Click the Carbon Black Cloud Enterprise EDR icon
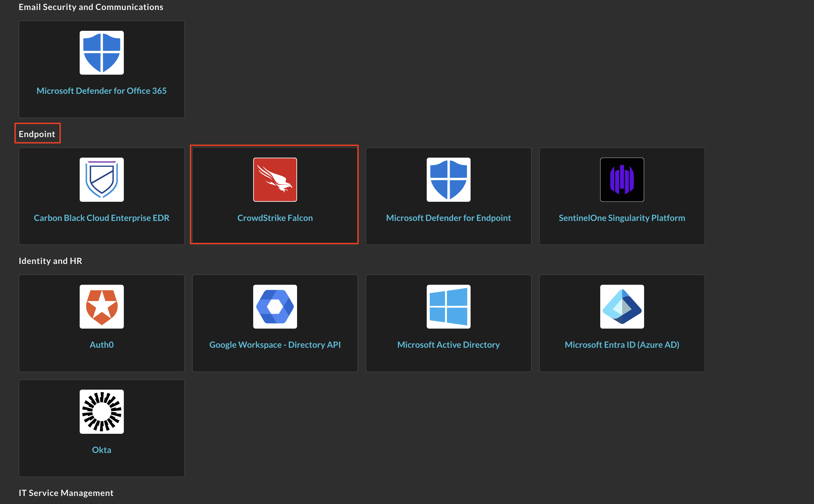Viewport: 814px width, 504px height. coord(102,180)
